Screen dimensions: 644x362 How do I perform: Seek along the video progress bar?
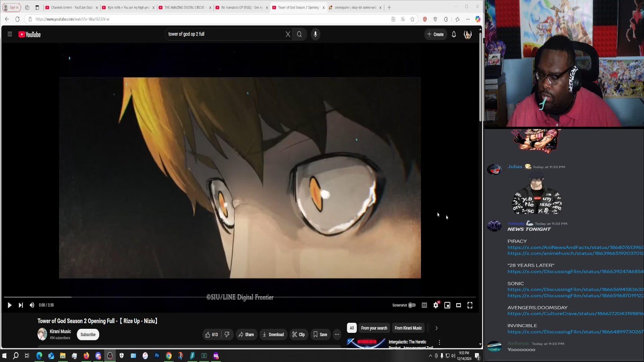[240, 297]
